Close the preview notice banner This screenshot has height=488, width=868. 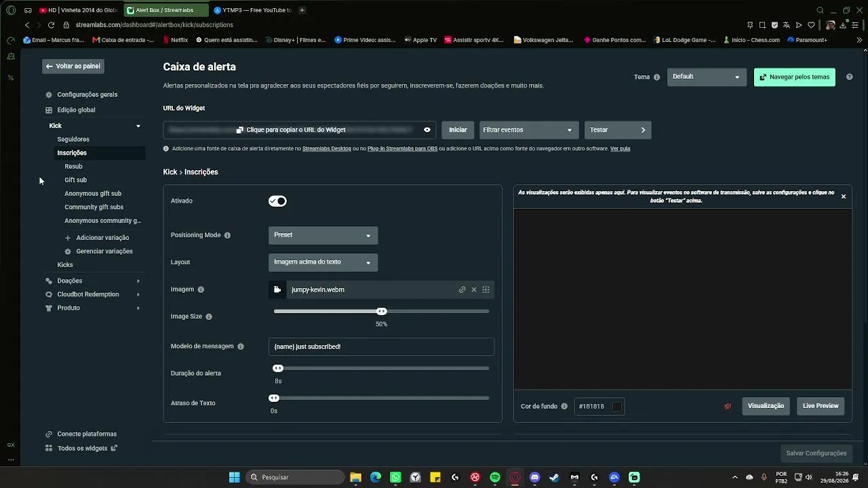click(844, 197)
